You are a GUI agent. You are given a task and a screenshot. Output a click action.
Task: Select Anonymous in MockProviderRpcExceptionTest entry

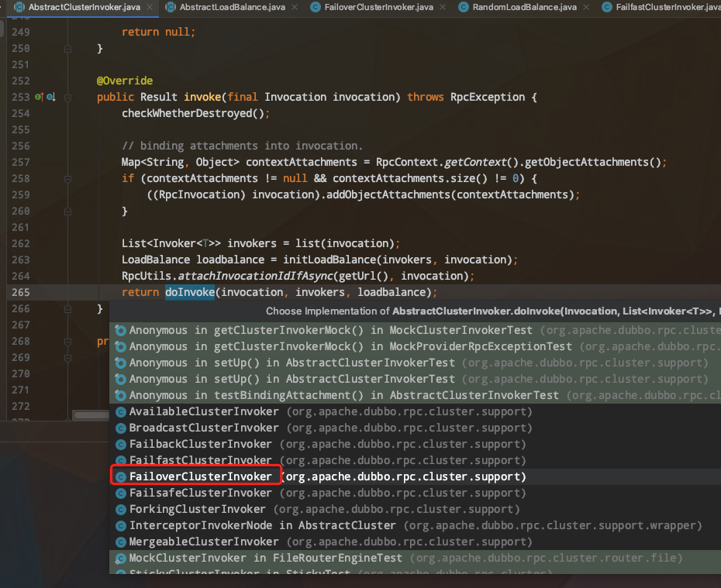point(416,346)
